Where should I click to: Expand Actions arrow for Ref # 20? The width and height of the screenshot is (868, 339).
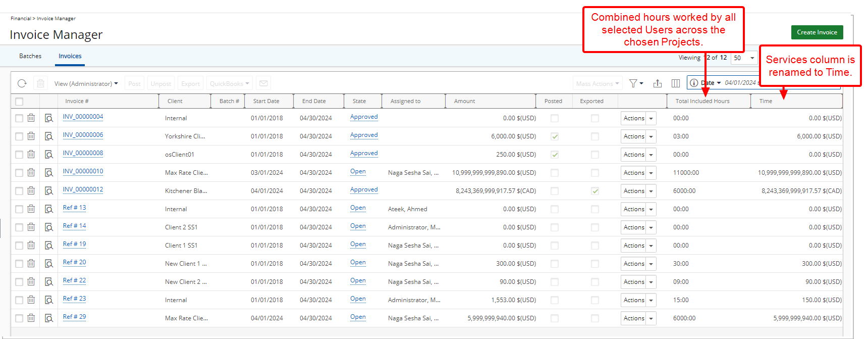click(651, 264)
